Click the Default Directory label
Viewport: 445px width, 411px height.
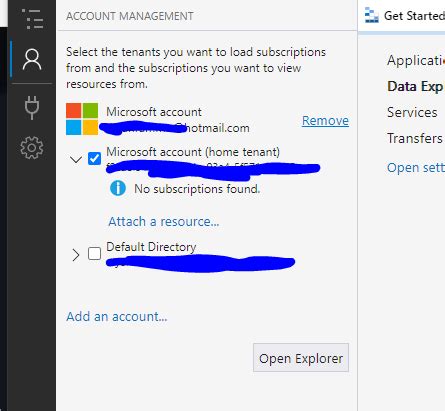pos(151,247)
